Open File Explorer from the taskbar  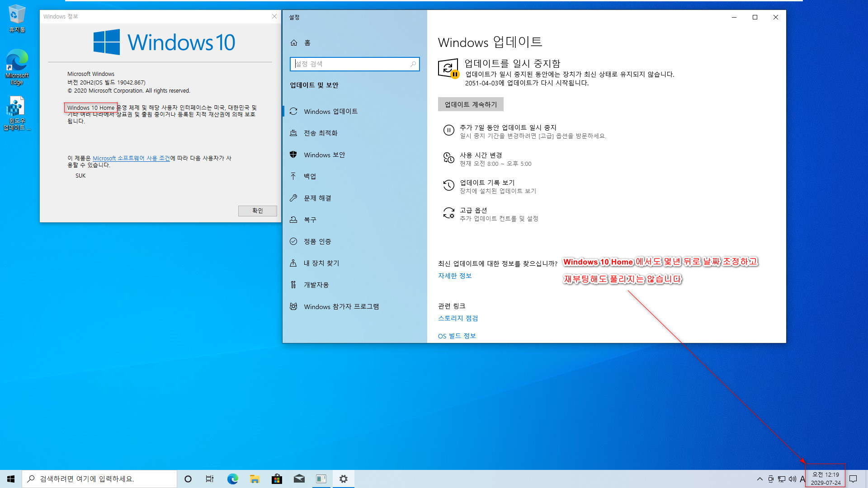tap(255, 479)
